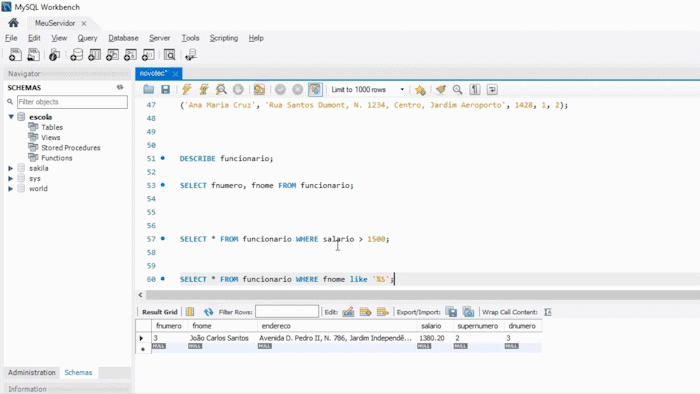The height and width of the screenshot is (394, 700).
Task: Close the novotec query tab
Action: [x=175, y=74]
